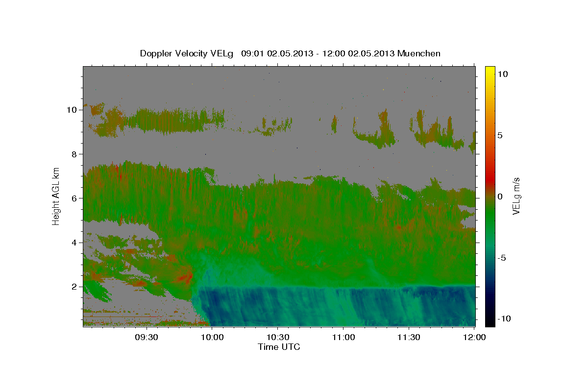588x392 pixels.
Task: Click 'Muenchen' in the plot title
Action: [x=419, y=53]
